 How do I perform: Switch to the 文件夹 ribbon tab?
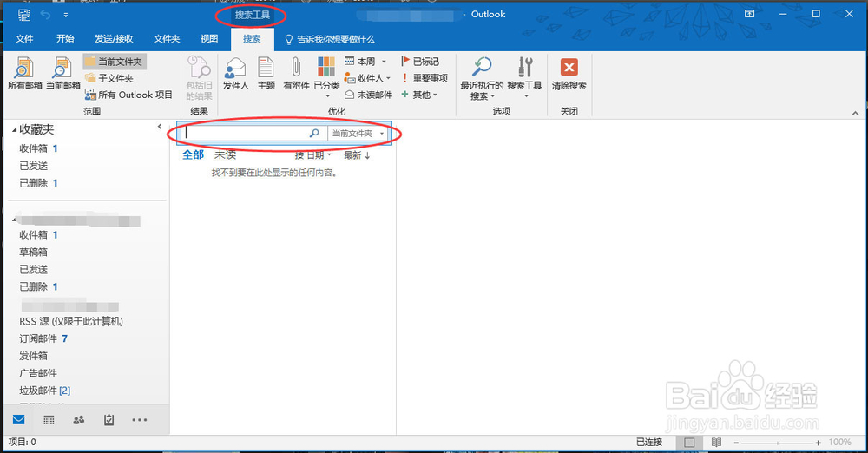coord(167,39)
